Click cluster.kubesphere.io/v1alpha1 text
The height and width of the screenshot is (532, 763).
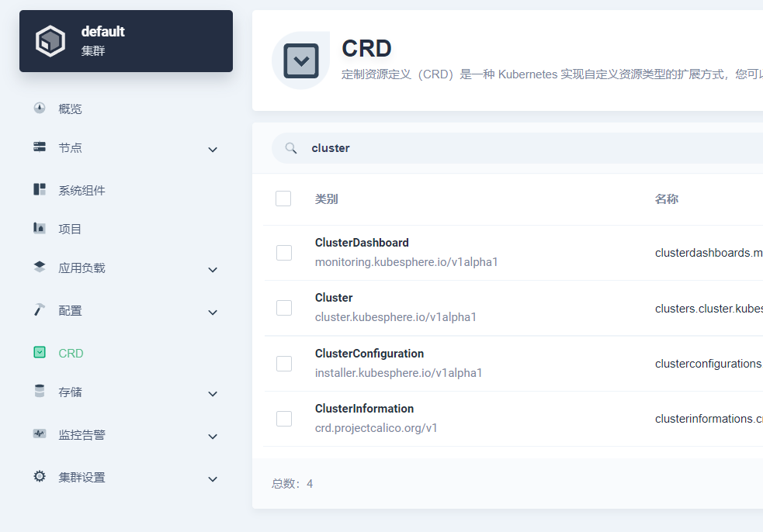tap(396, 317)
